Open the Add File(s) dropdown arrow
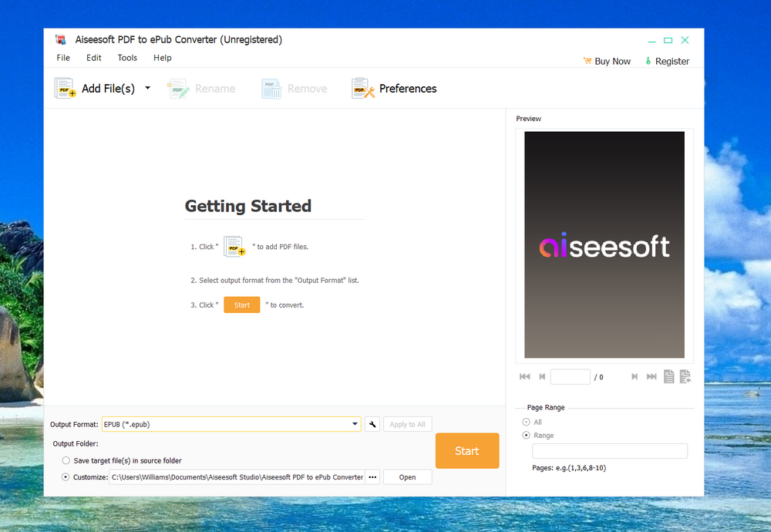This screenshot has width=771, height=532. tap(147, 88)
